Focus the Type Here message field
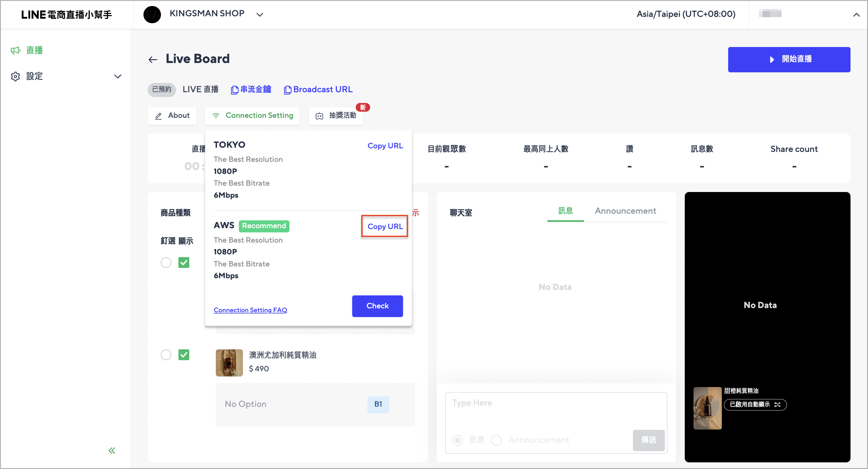868x469 pixels. [556, 410]
